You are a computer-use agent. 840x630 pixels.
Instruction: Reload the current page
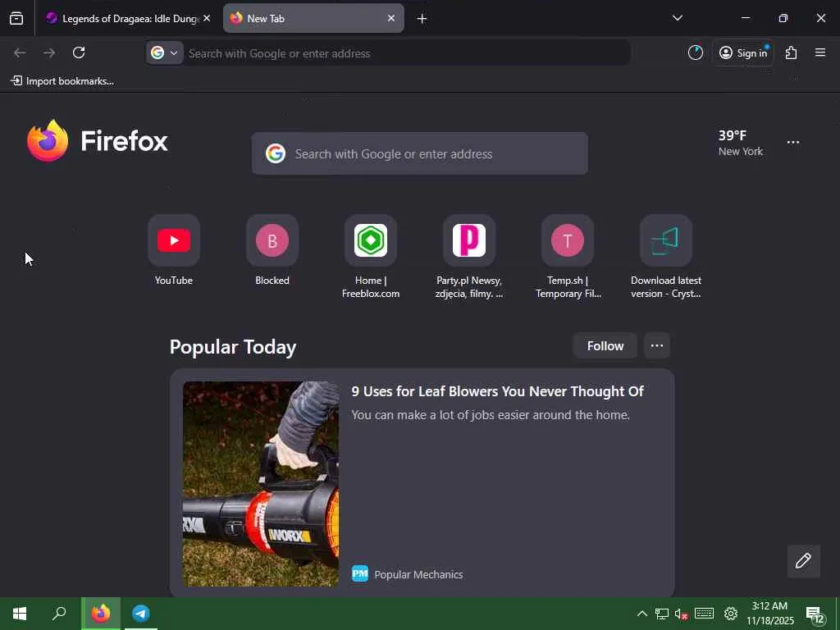point(79,52)
